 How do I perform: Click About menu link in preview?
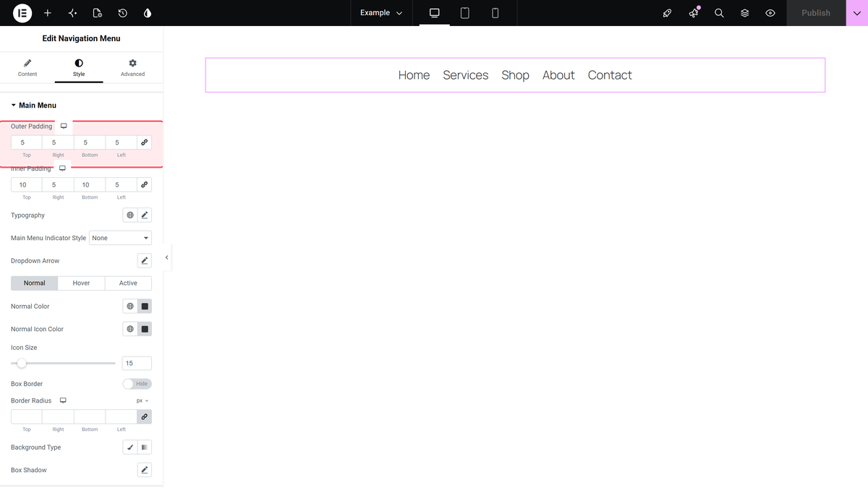tap(558, 75)
